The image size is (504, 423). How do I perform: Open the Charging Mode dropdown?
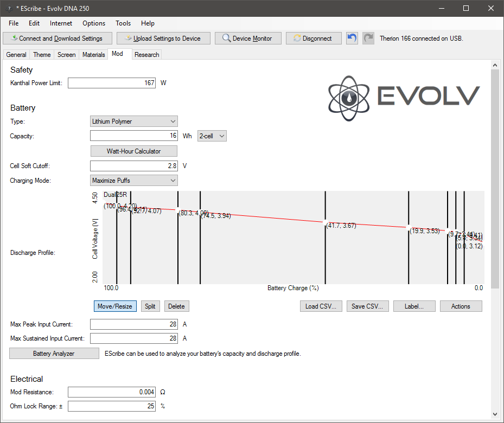pos(133,180)
